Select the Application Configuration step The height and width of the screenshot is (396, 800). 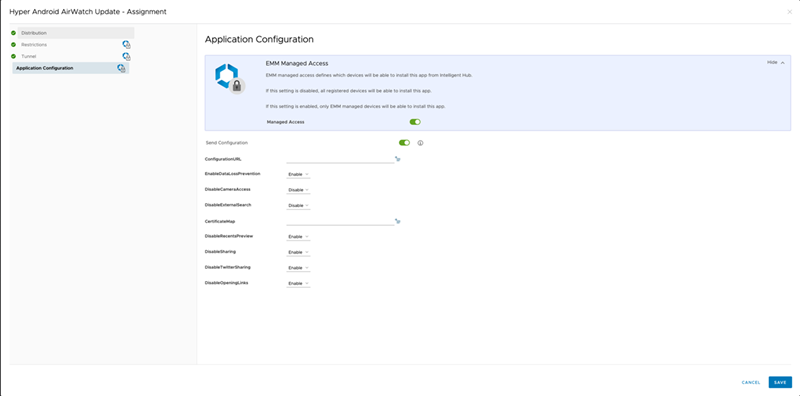pos(71,68)
